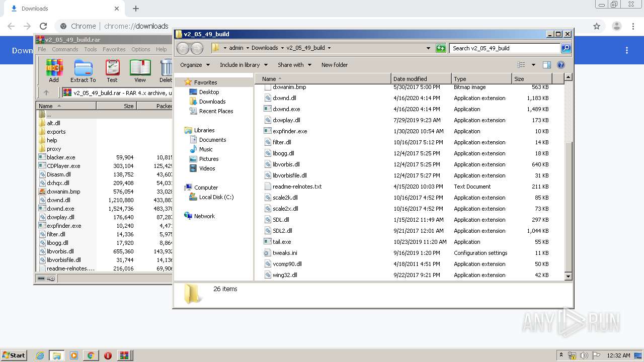Click the green refresh button in Explorer
The width and height of the screenshot is (644, 362).
pos(441,48)
